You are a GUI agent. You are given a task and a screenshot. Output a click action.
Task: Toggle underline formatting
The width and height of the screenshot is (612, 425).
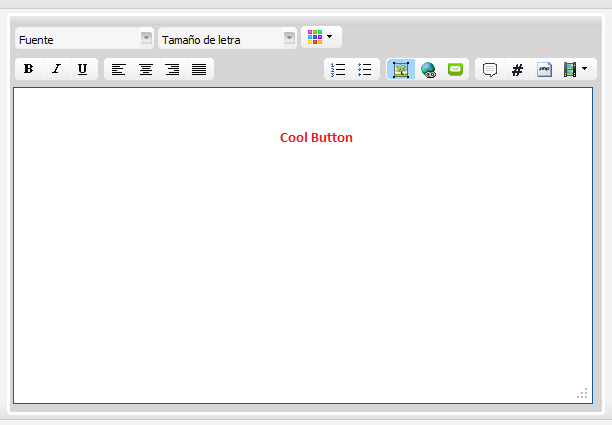[82, 70]
